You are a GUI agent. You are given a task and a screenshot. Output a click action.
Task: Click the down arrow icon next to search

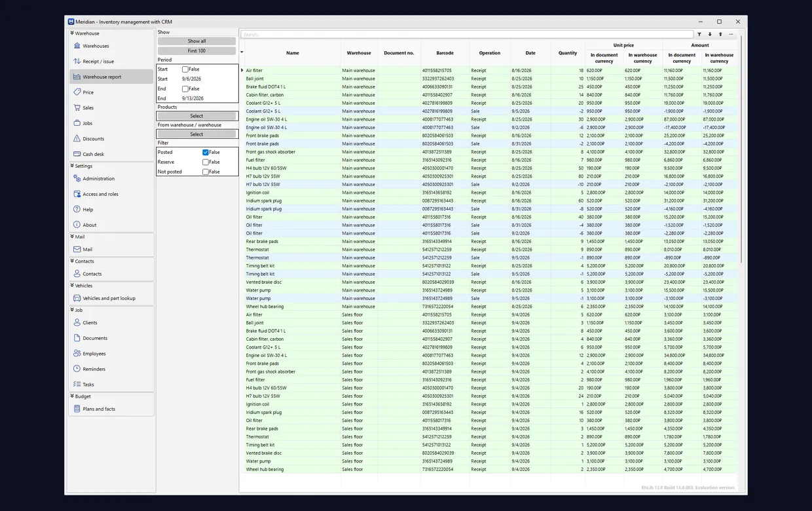[710, 34]
